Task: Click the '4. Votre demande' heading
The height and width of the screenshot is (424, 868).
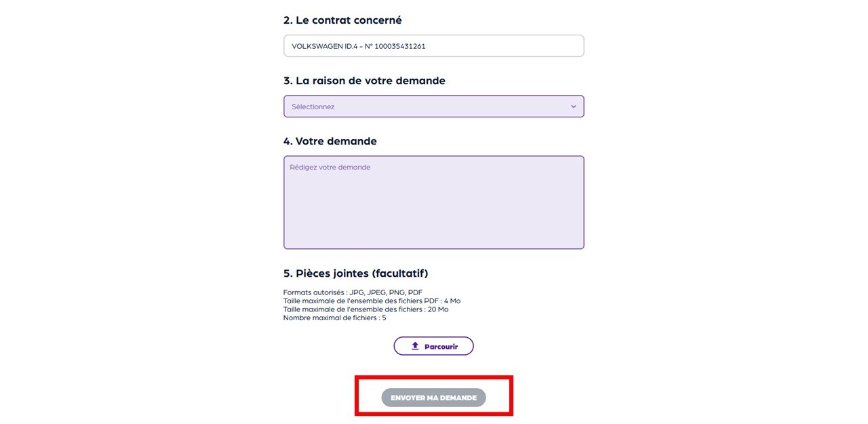Action: (x=330, y=141)
